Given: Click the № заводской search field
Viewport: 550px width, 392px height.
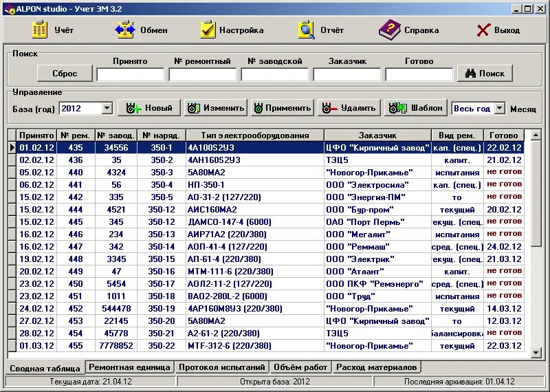Looking at the screenshot, I should [274, 75].
